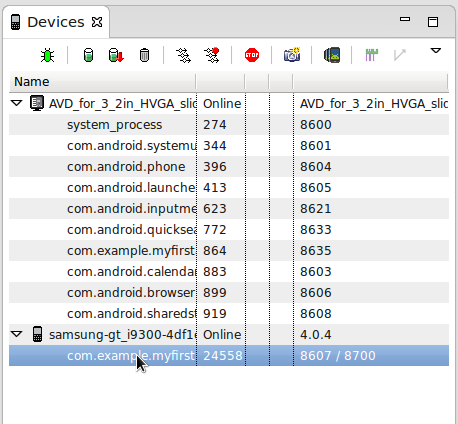Screen dimensions: 458x424
Task: Click the Online status of samsung device
Action: click(222, 335)
